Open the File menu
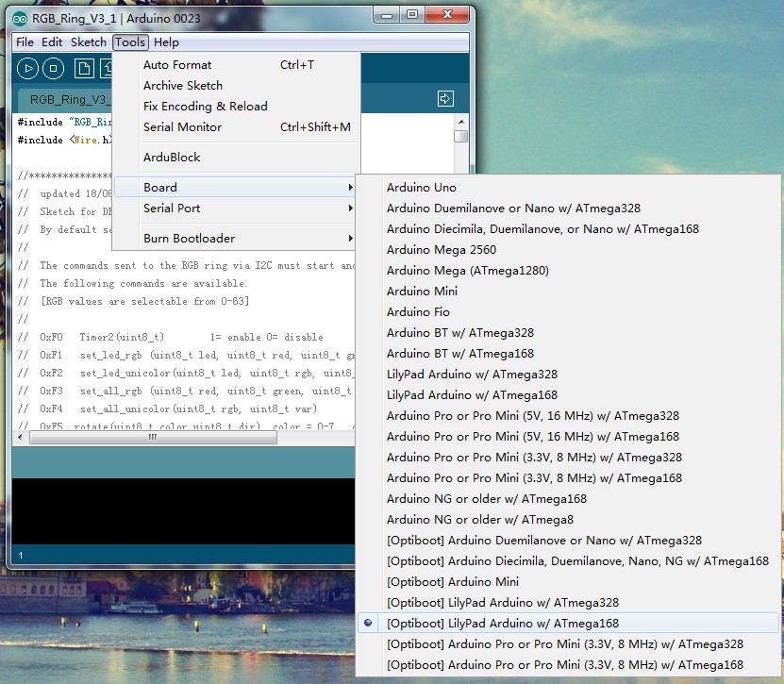The height and width of the screenshot is (684, 784). (25, 42)
